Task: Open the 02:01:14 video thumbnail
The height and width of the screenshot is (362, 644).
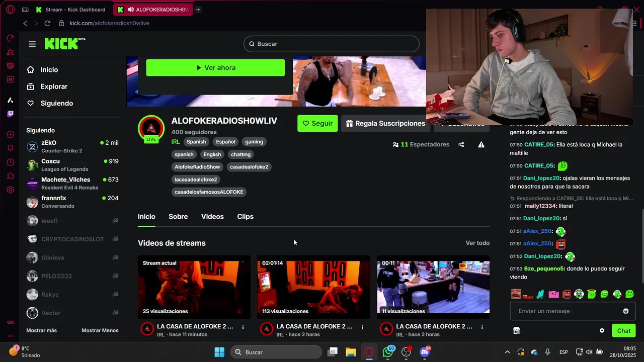Action: pyautogui.click(x=313, y=287)
